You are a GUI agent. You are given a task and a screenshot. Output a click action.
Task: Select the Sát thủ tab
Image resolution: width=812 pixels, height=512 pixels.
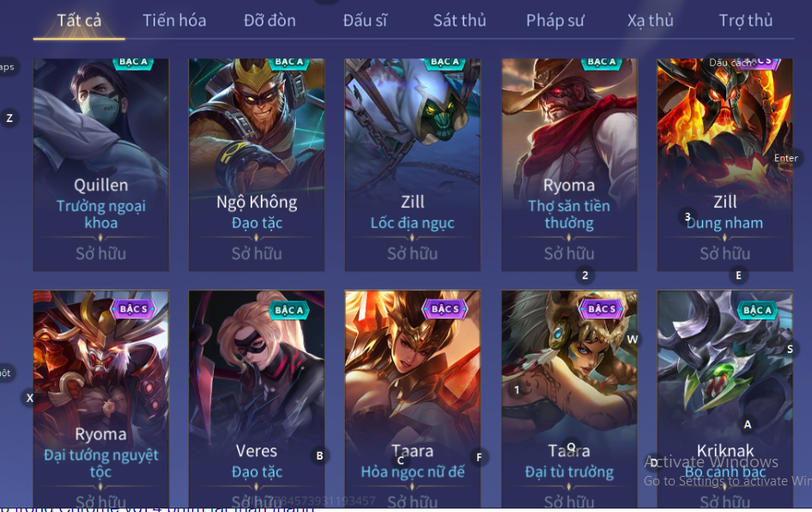[x=459, y=21]
